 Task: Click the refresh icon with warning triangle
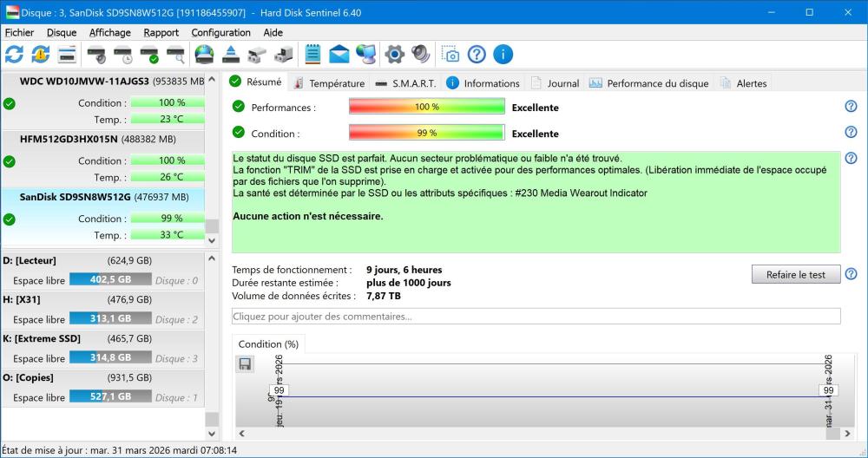point(41,54)
